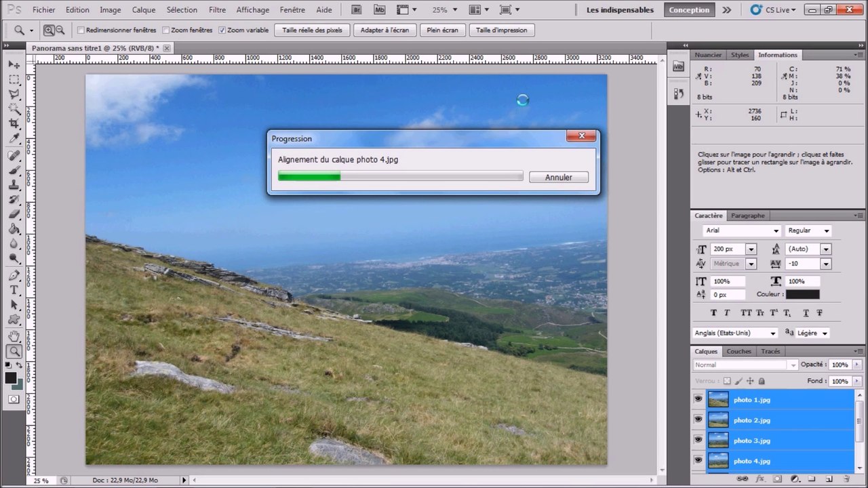The width and height of the screenshot is (868, 488).
Task: Click the fx layer style icon
Action: tap(759, 479)
